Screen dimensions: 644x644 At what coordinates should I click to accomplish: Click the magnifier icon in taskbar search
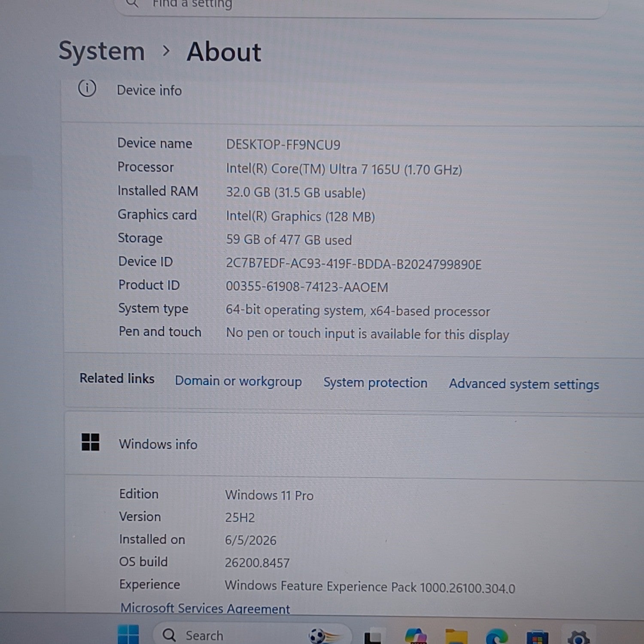pyautogui.click(x=169, y=635)
